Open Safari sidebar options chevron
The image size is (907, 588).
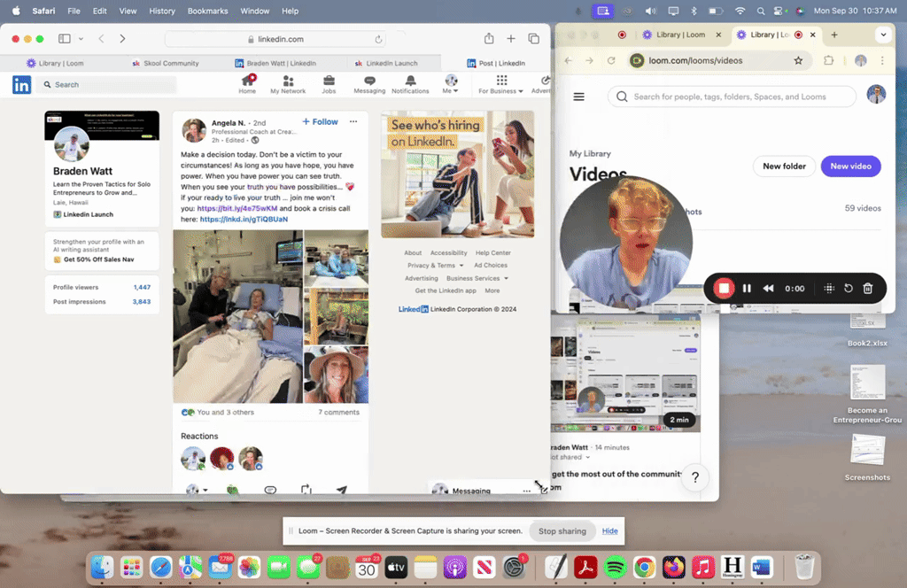point(81,39)
